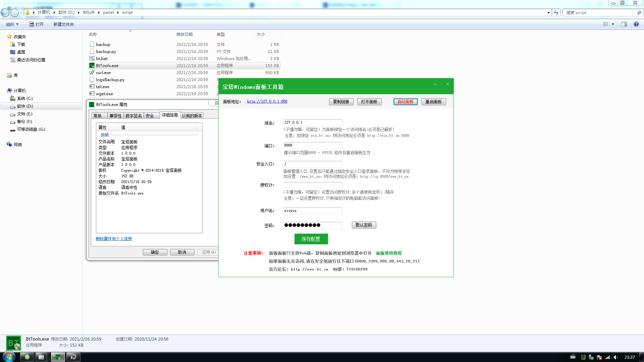Viewport: 644px width, 362px height.
Task: Open Network (网络) in sidebar
Action: click(x=17, y=145)
